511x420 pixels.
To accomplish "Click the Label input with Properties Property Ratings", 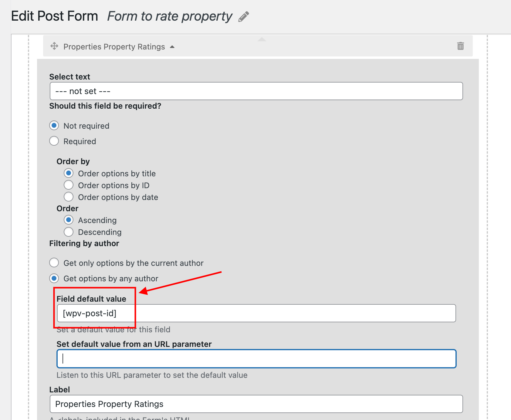I will pyautogui.click(x=256, y=404).
